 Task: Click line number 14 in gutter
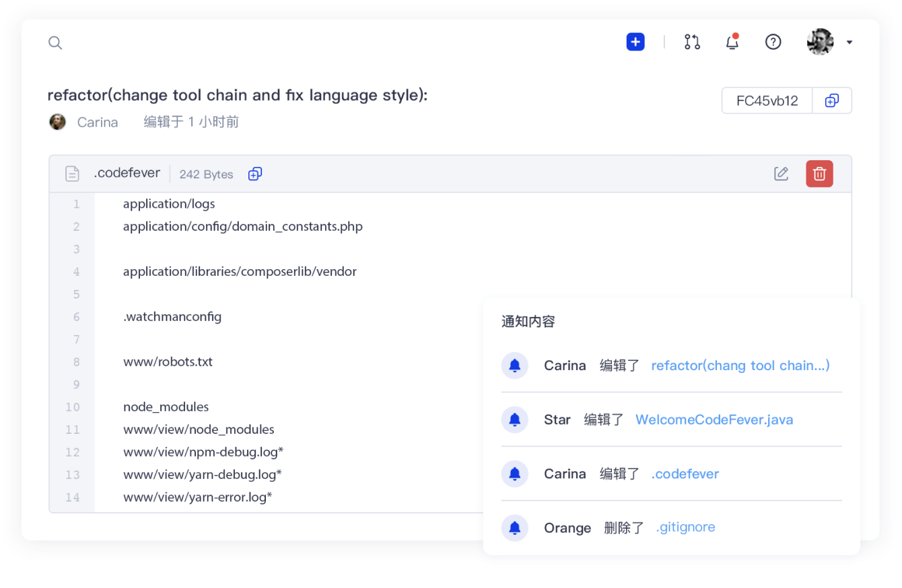pos(72,497)
